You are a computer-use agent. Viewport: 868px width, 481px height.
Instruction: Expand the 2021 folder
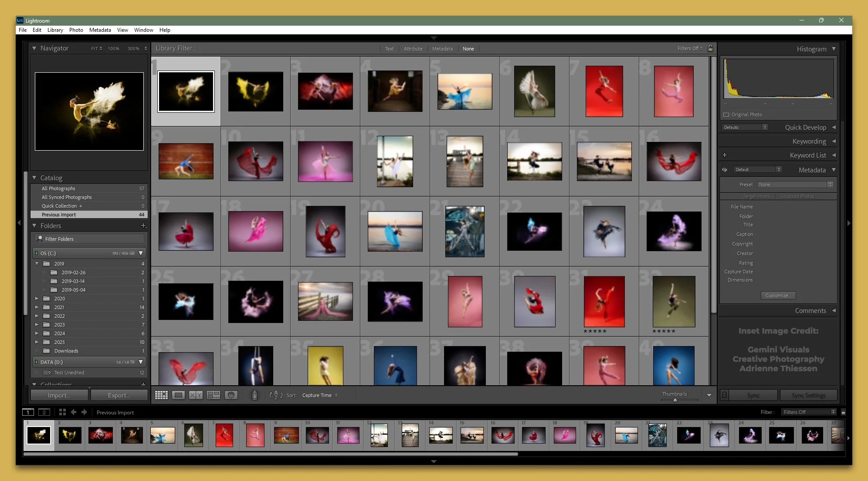pyautogui.click(x=37, y=307)
